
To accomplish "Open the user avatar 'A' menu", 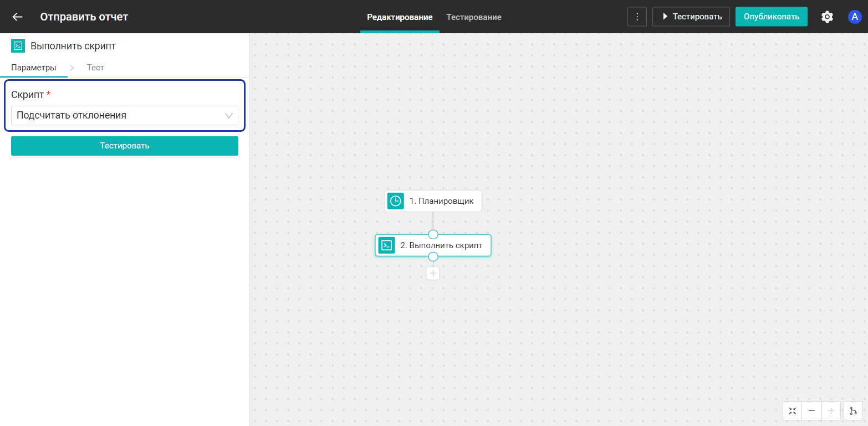I will pos(855,17).
